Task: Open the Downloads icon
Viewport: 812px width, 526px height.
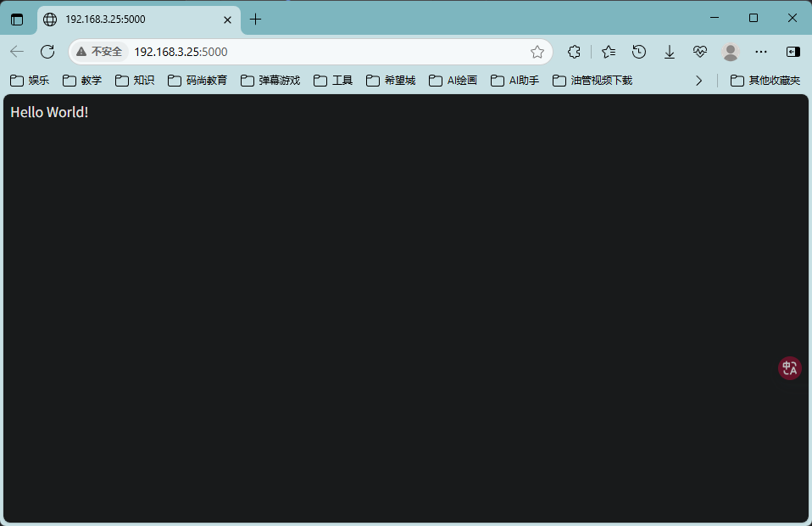Action: tap(670, 52)
